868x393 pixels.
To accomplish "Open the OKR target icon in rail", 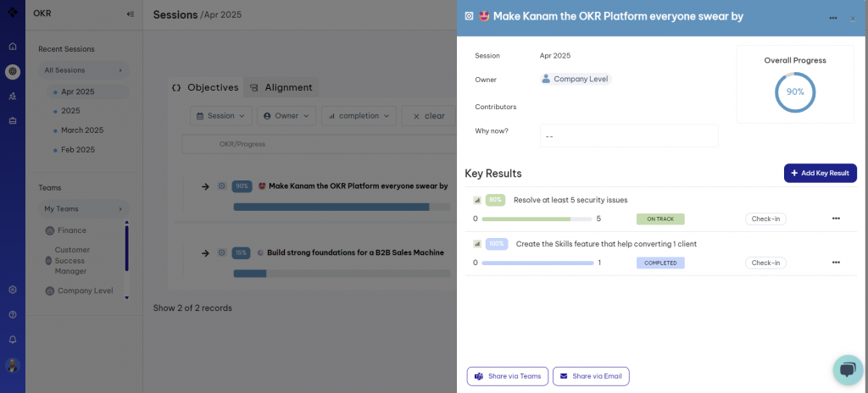I will pyautogui.click(x=12, y=71).
